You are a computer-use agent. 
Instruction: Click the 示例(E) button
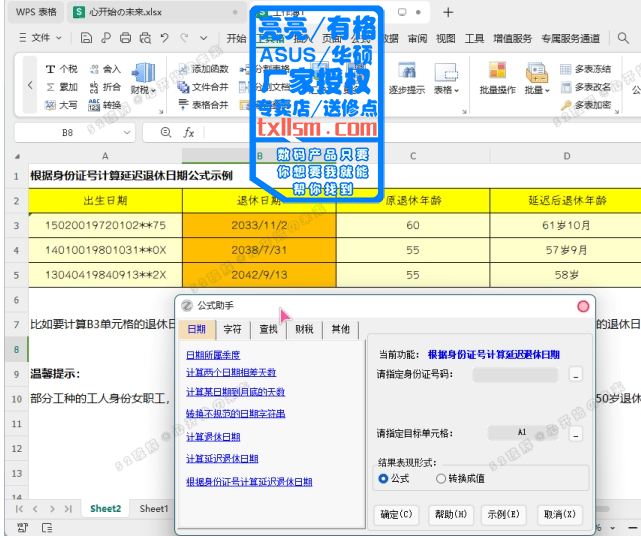pyautogui.click(x=504, y=515)
